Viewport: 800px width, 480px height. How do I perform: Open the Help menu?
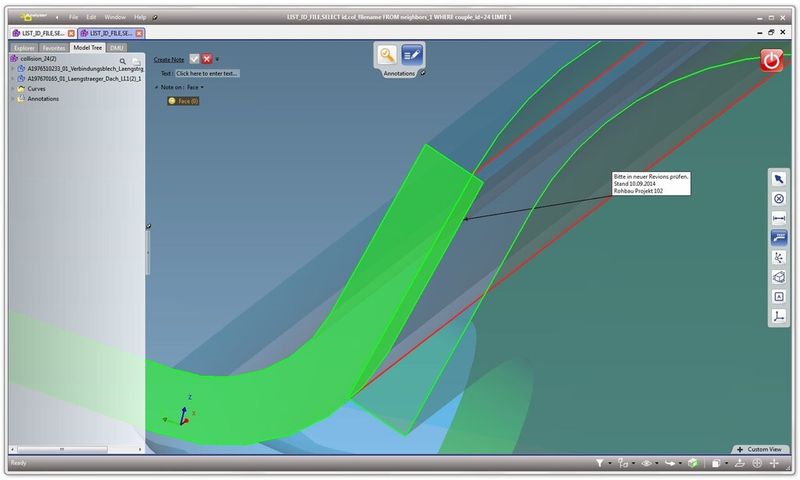[x=140, y=17]
